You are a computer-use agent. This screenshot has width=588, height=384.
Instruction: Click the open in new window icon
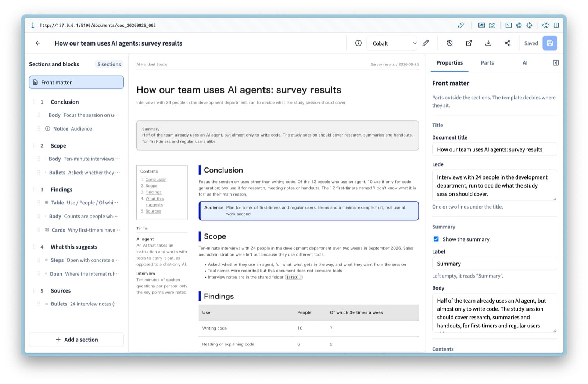[x=469, y=43]
